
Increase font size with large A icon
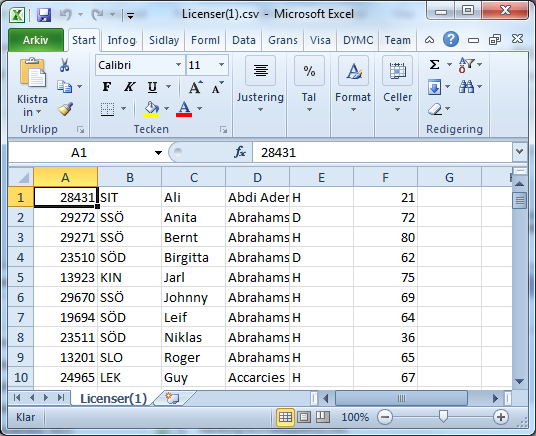coord(196,88)
